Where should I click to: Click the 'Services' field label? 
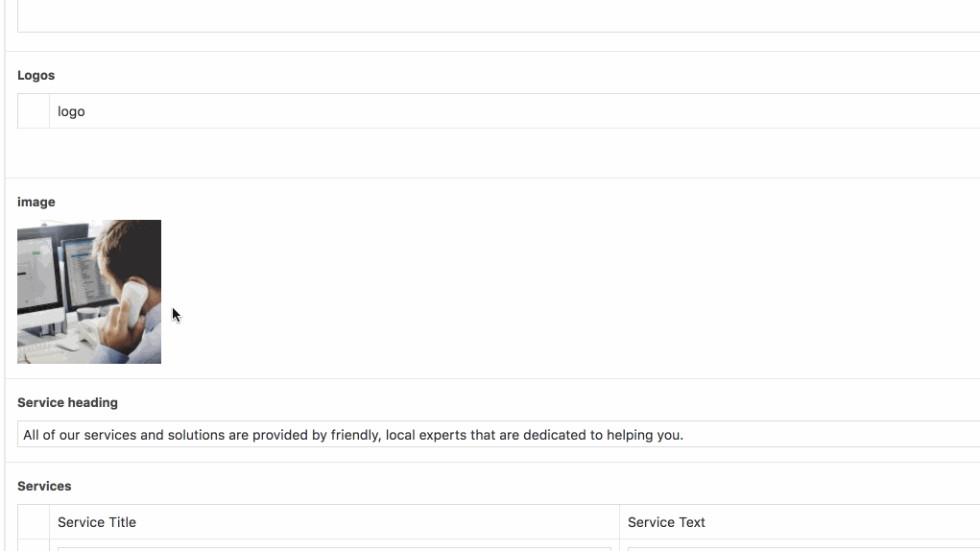(x=44, y=486)
